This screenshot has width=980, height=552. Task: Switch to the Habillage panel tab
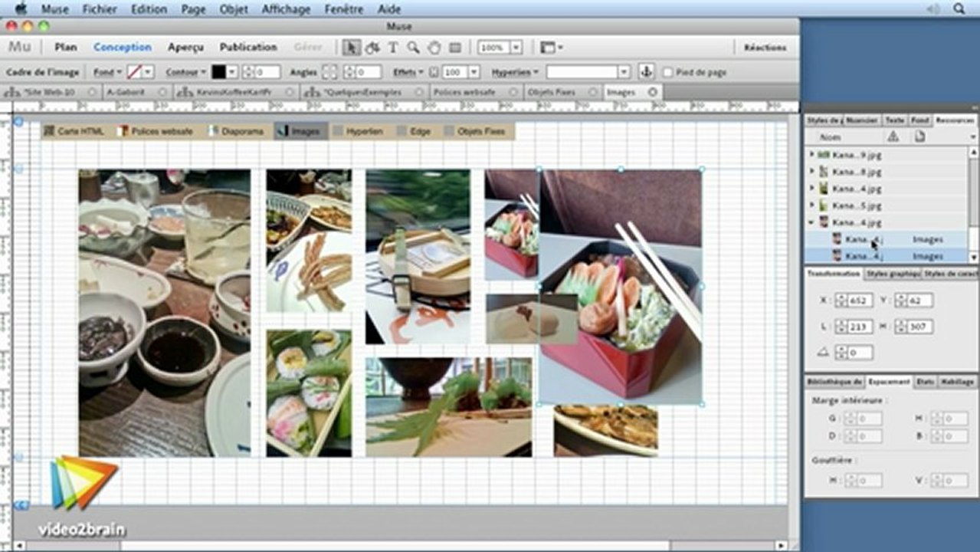click(x=957, y=381)
